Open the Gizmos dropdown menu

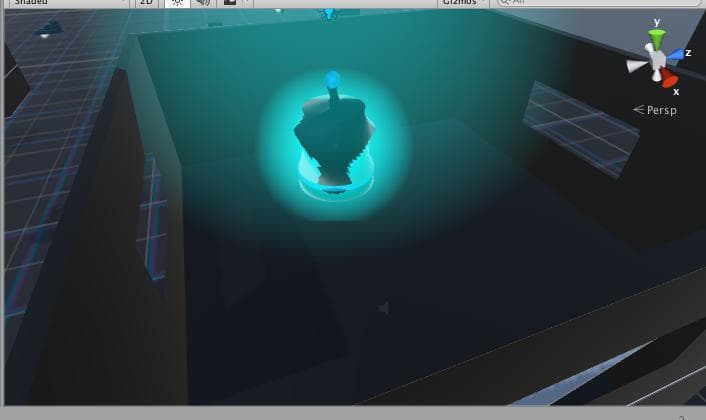point(463,3)
